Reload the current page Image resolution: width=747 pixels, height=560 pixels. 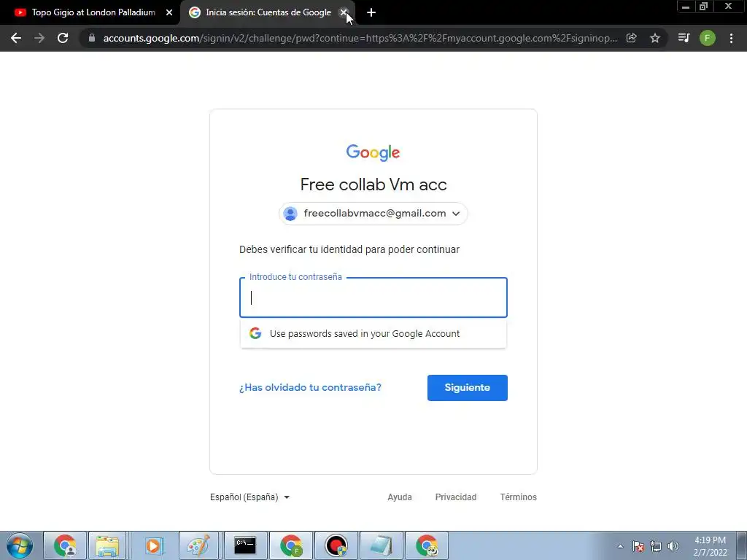63,38
